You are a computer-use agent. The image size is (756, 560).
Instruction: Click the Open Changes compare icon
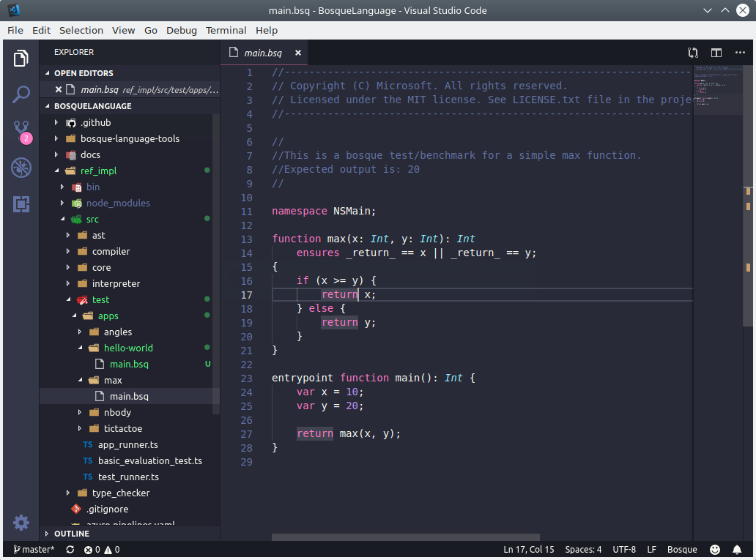point(692,53)
